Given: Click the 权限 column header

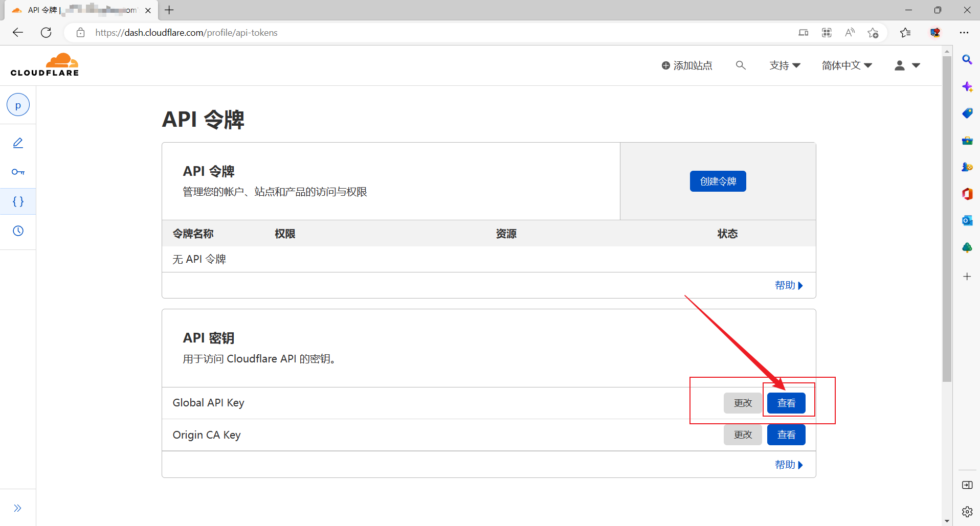Looking at the screenshot, I should (285, 234).
